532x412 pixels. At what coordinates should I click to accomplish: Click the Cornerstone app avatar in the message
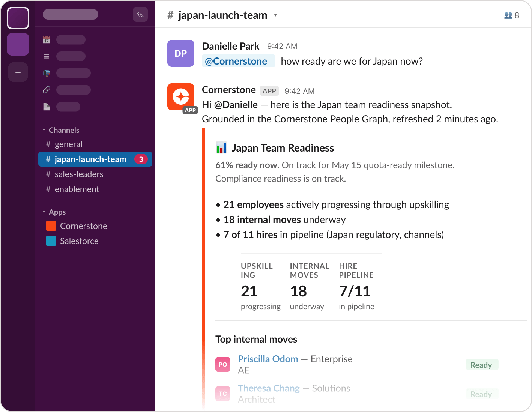[x=181, y=97]
